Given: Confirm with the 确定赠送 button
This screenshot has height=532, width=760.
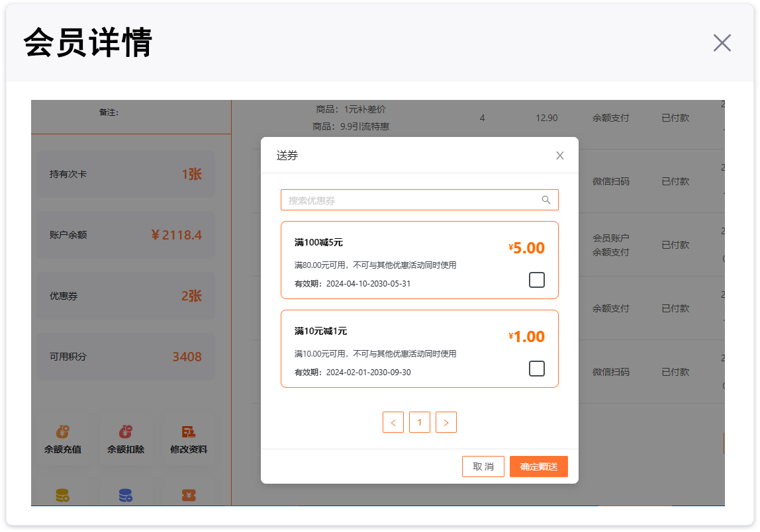Looking at the screenshot, I should coord(539,466).
